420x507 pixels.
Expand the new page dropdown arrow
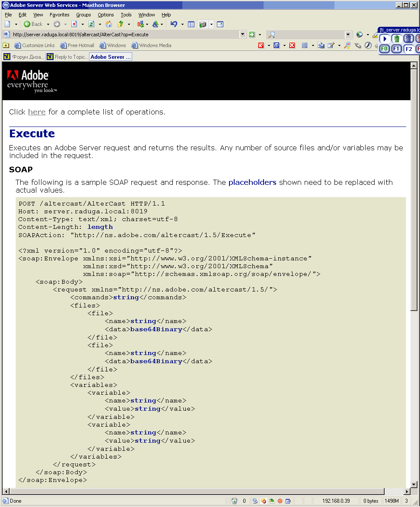click(16, 24)
